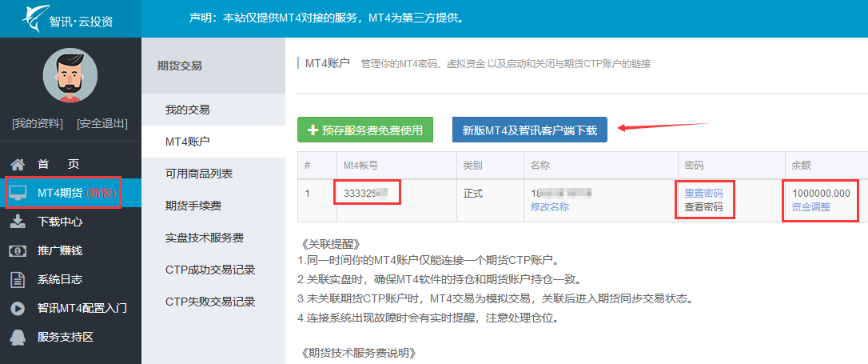Click 资金调整 under balance

coord(810,206)
